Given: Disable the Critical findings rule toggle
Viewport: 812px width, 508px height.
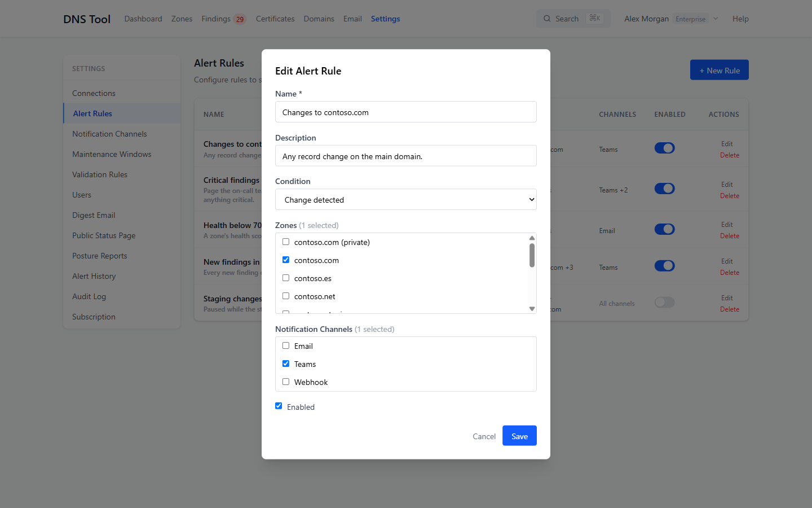Looking at the screenshot, I should click(x=665, y=189).
